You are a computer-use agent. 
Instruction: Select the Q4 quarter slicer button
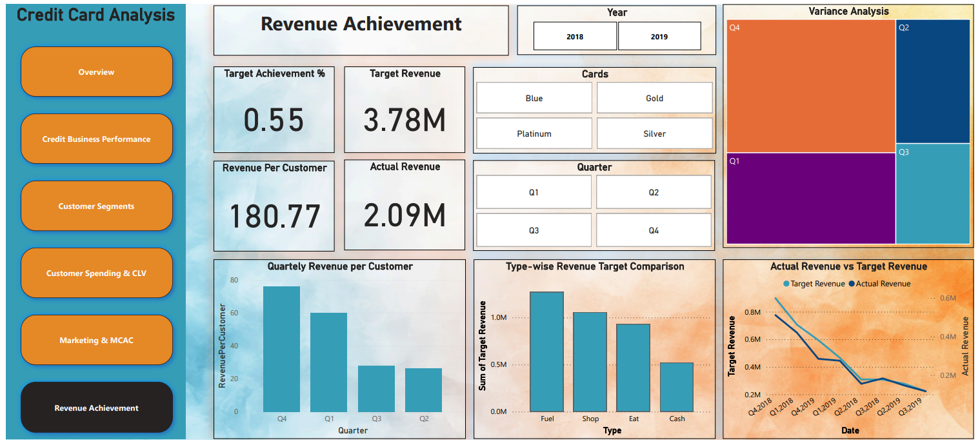(654, 230)
